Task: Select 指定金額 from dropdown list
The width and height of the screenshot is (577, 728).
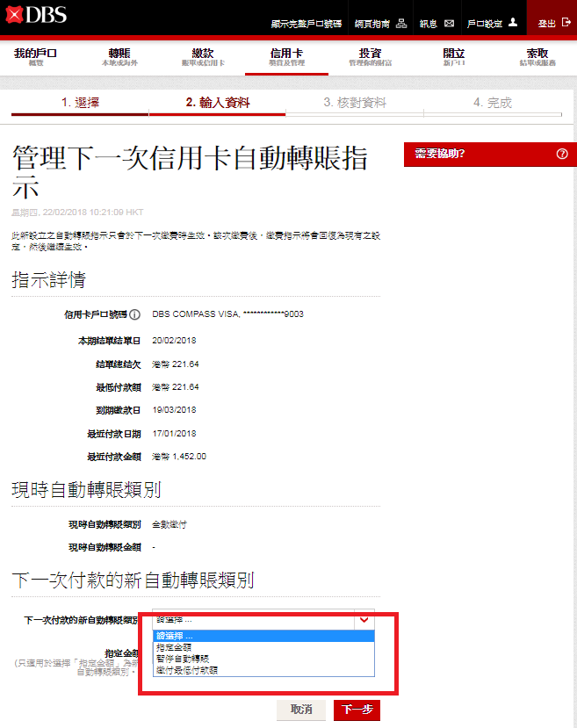Action: [x=176, y=647]
